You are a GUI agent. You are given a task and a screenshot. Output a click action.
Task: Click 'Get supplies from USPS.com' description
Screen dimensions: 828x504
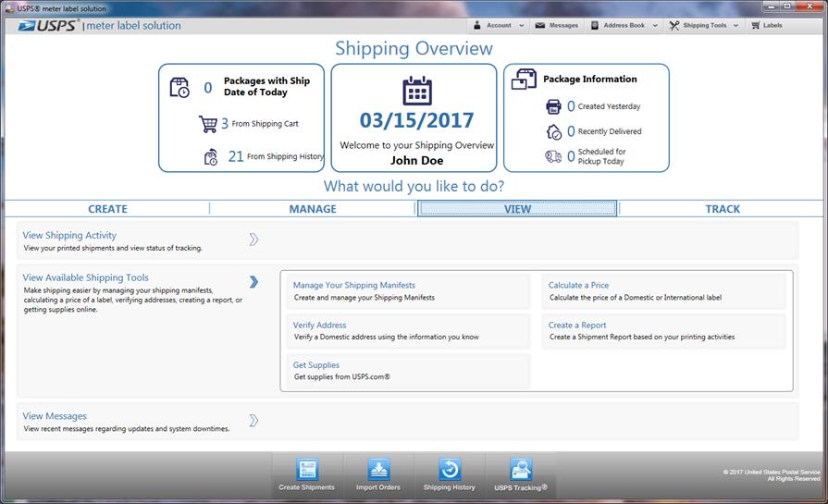[342, 376]
